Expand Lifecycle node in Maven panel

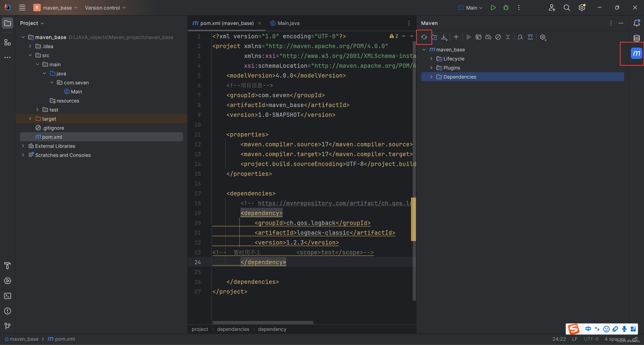[431, 59]
